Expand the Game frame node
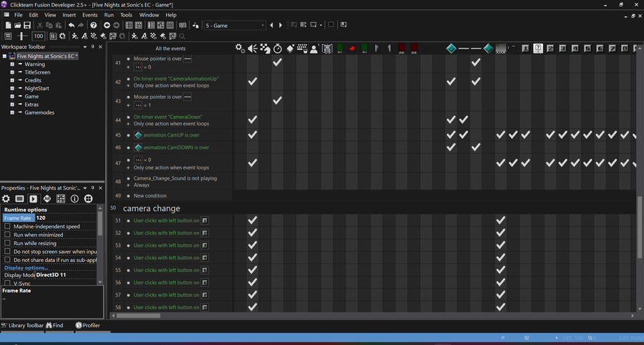644x345 pixels. point(12,97)
